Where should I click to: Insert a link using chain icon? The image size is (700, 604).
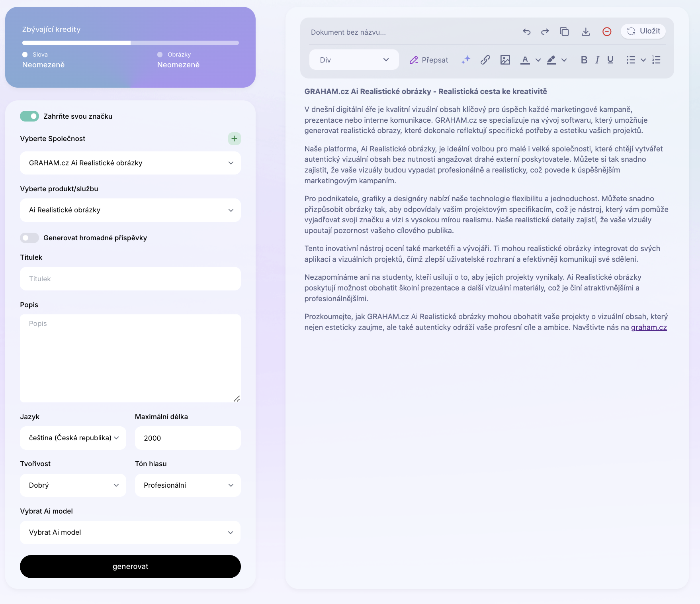tap(485, 60)
